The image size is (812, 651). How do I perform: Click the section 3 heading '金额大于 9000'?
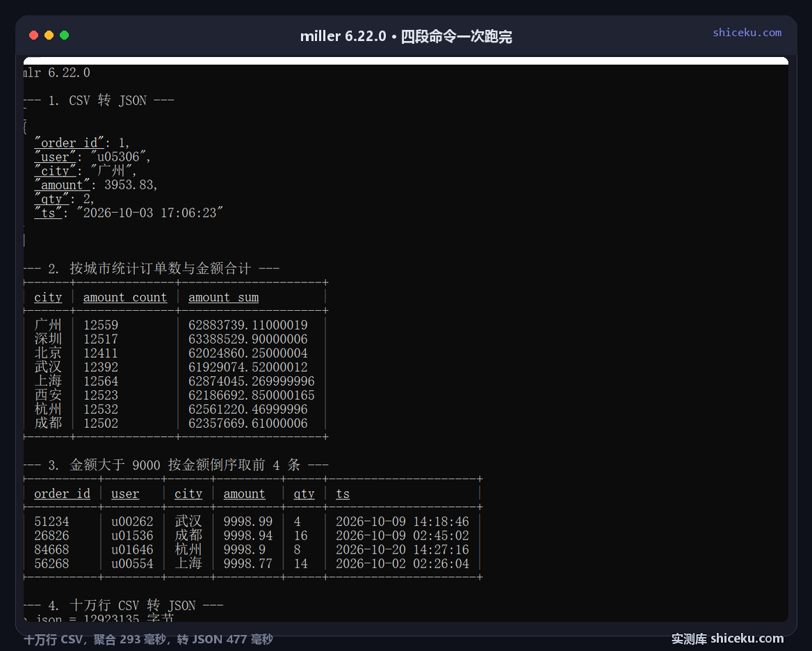point(115,465)
